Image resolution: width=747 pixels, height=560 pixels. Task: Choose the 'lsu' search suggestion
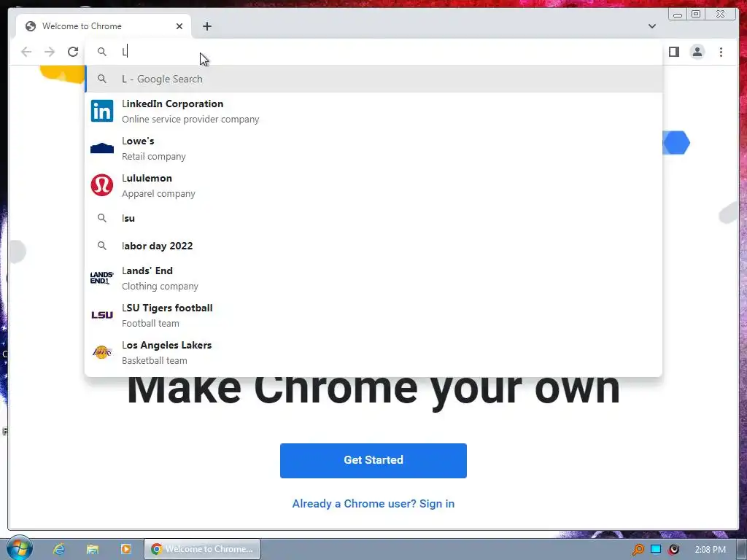(x=373, y=218)
